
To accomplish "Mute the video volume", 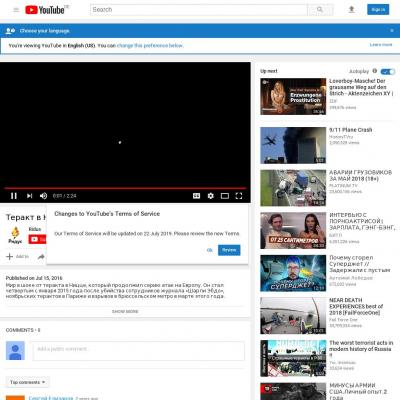I will [43, 196].
